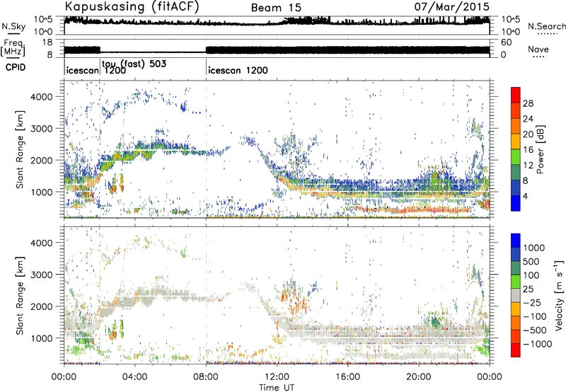Select the bright blue top Velocity colorbar segment
This screenshot has width=566, height=392.
point(516,241)
